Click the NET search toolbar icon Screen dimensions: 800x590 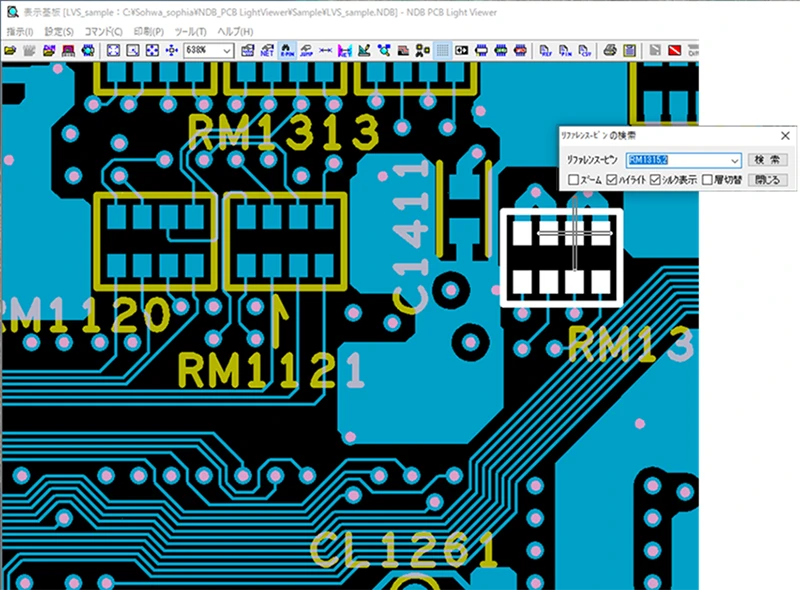(x=266, y=50)
